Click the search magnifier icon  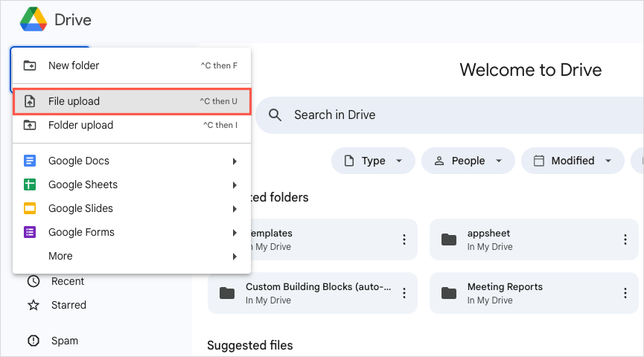pos(275,115)
